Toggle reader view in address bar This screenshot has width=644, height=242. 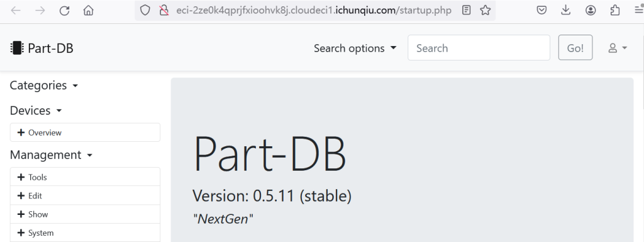pyautogui.click(x=466, y=10)
